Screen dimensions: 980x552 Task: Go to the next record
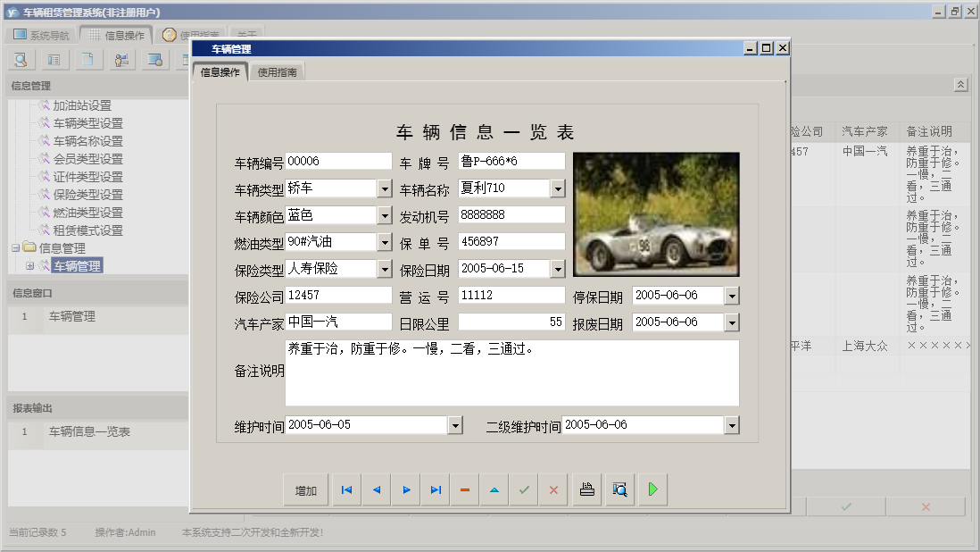point(405,489)
